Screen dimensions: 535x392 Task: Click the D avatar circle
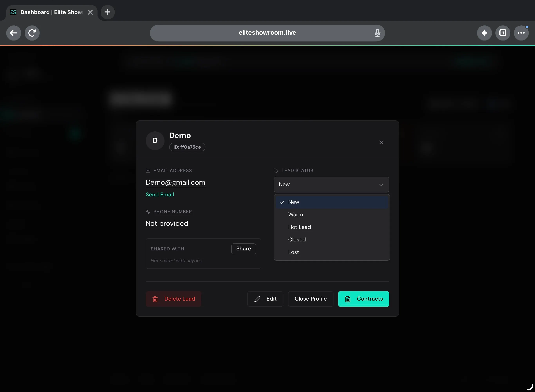tap(155, 141)
